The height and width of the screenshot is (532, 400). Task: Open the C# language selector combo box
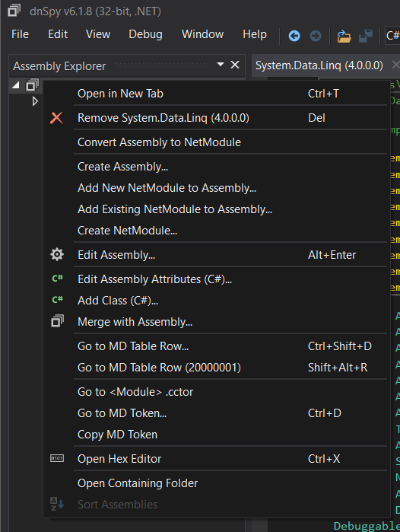point(392,35)
